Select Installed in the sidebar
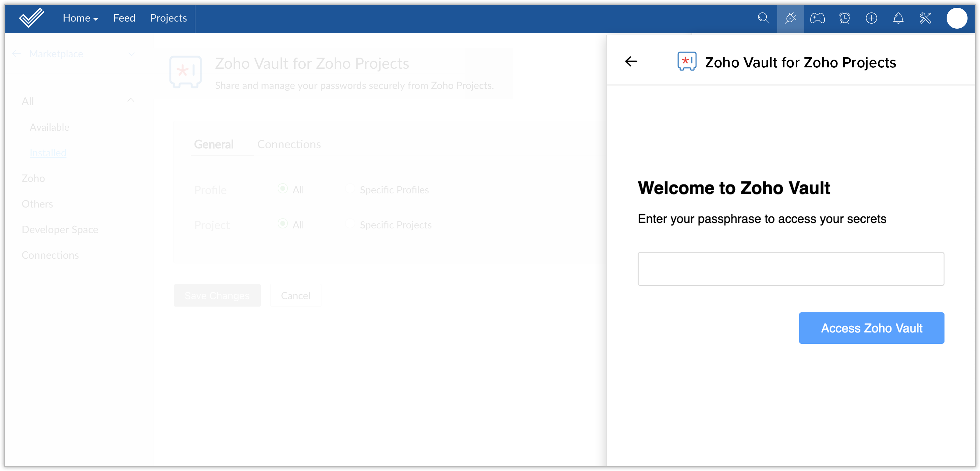Viewport: 980px width, 471px height. 48,153
